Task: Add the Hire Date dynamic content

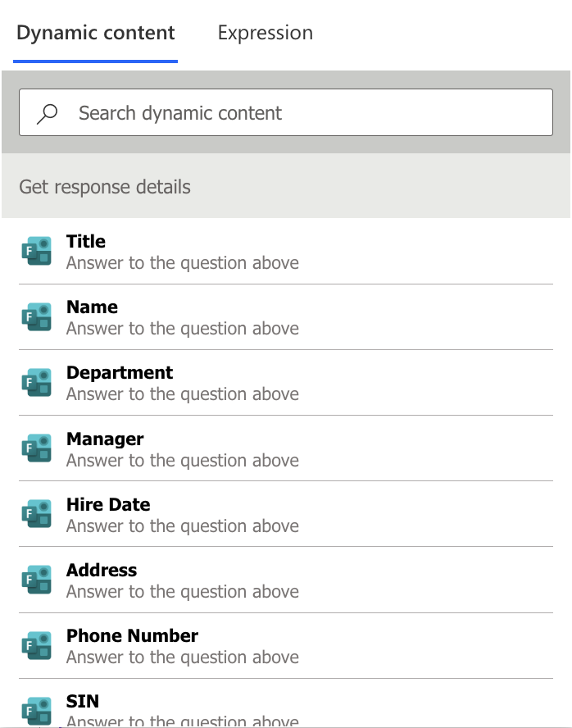Action: 286,514
